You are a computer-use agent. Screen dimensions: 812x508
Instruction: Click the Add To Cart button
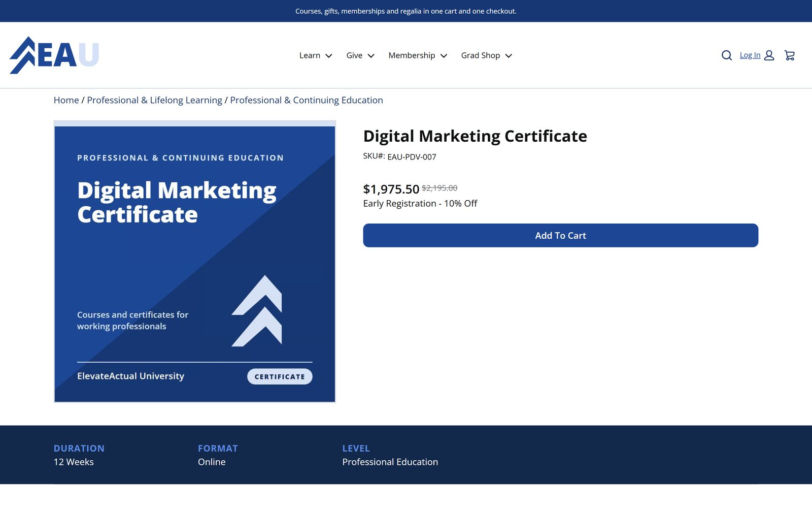click(560, 235)
